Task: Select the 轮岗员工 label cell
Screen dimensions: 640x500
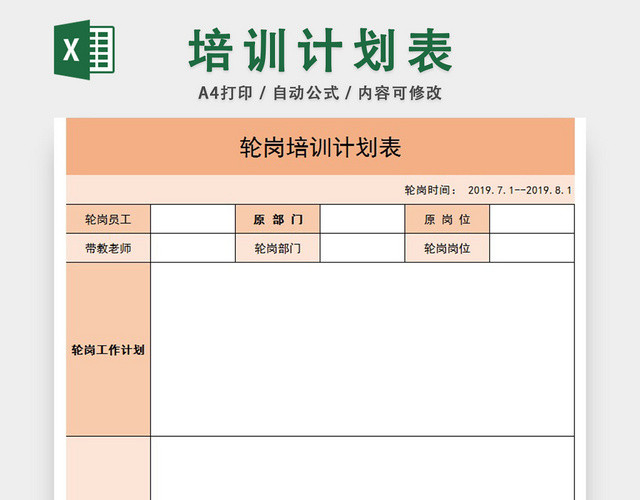Action: coord(108,220)
